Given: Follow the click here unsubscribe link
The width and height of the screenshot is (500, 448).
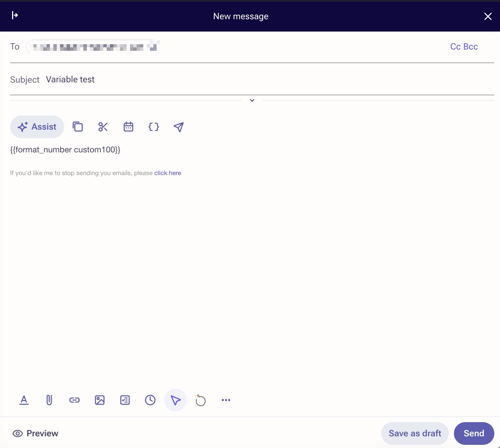Looking at the screenshot, I should click(168, 173).
